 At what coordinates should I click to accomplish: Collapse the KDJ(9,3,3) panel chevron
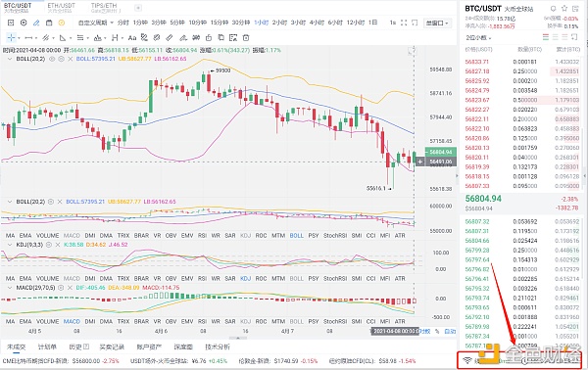tap(10, 245)
